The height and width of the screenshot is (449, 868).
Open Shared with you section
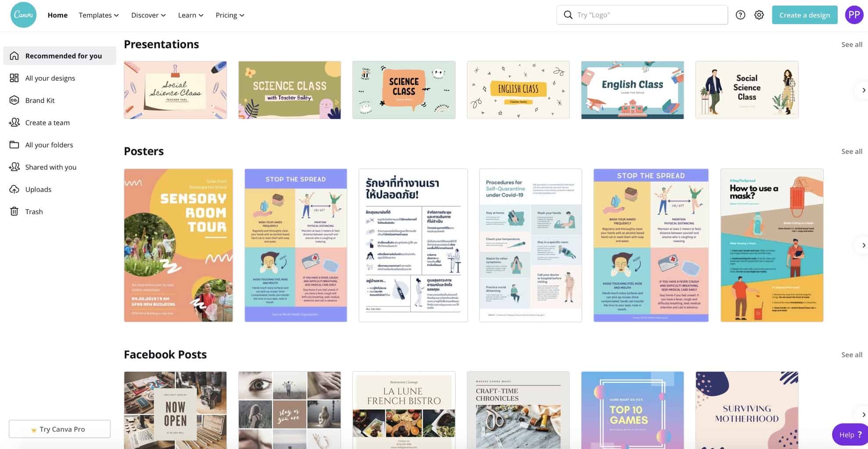50,167
